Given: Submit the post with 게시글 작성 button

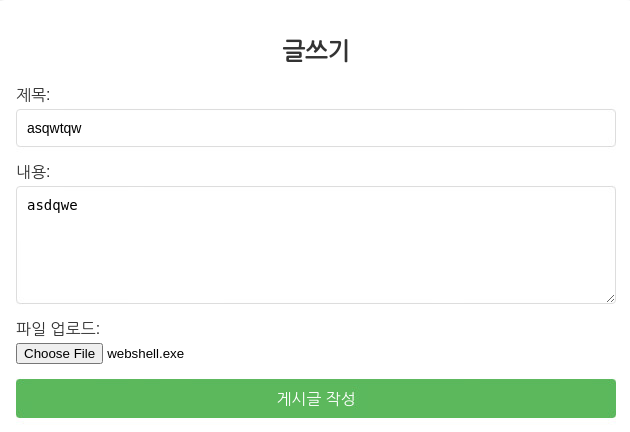Looking at the screenshot, I should [x=316, y=398].
